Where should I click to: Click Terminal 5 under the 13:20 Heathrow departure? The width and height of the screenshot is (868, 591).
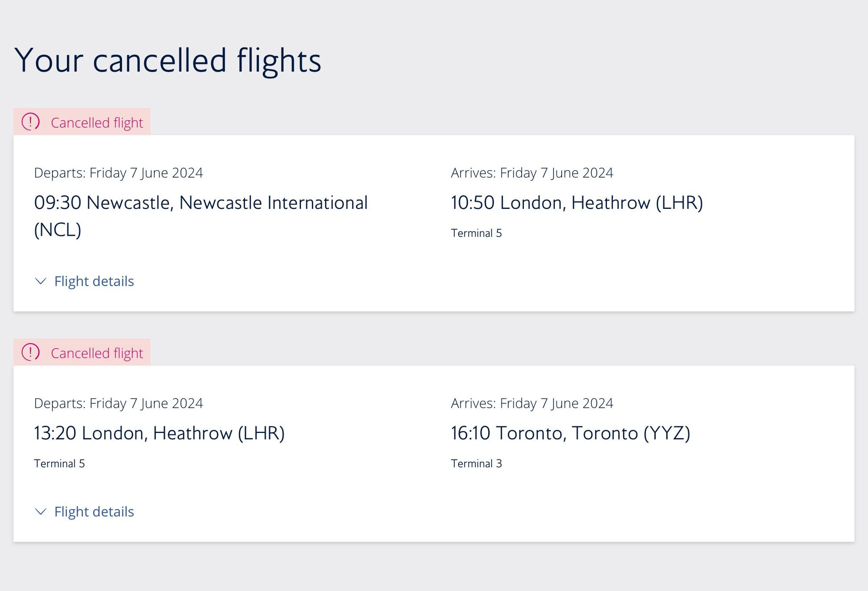[x=60, y=464]
